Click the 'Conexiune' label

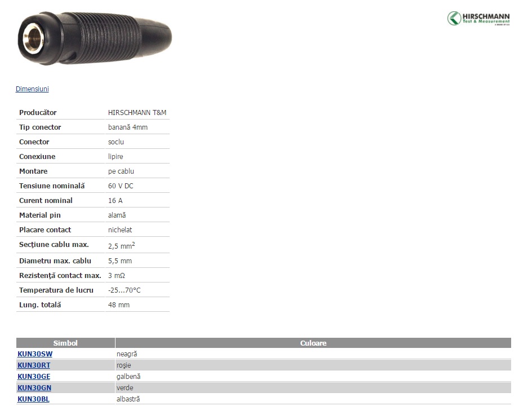tap(37, 157)
